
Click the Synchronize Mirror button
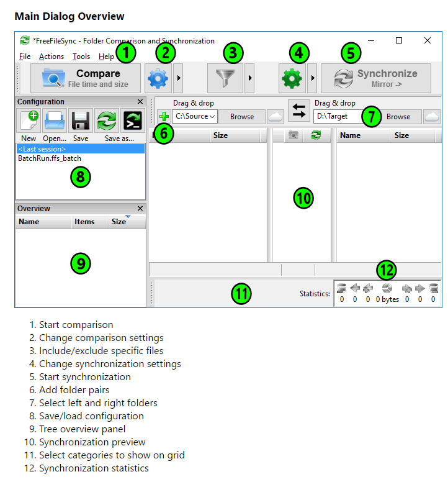376,78
